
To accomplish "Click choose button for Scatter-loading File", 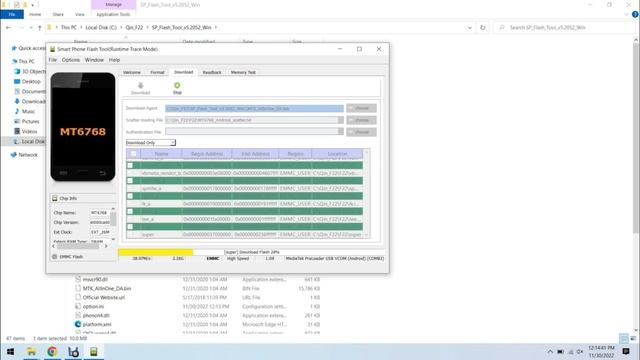I will [x=361, y=120].
